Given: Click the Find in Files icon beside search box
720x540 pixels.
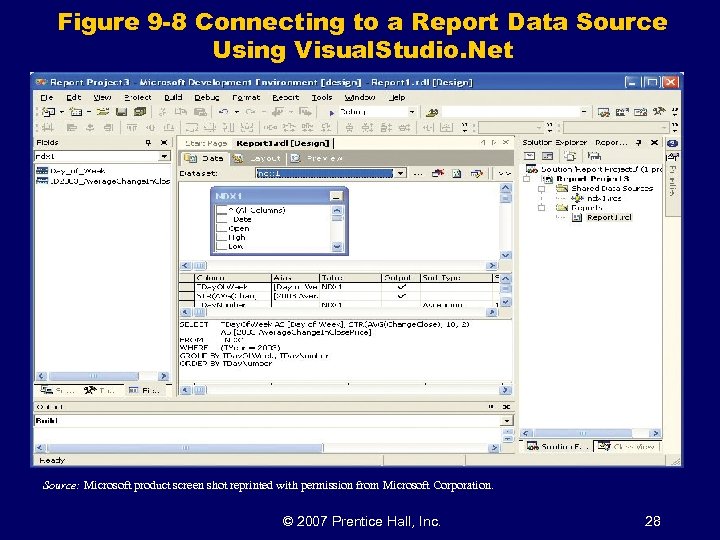Looking at the screenshot, I should click(432, 112).
